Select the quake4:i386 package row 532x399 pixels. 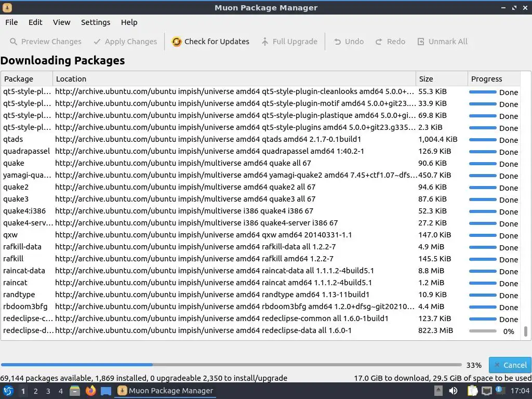coord(261,211)
